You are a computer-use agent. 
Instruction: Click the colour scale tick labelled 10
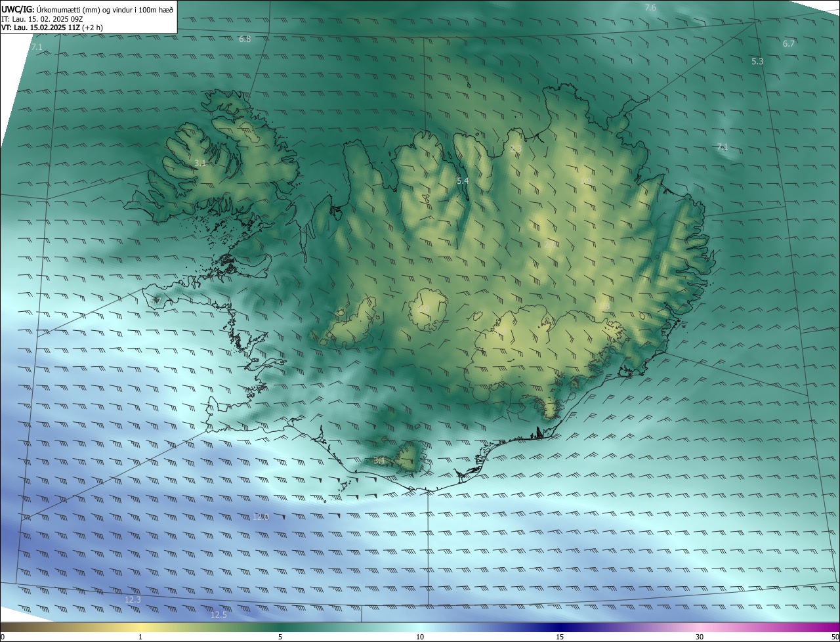pos(420,637)
